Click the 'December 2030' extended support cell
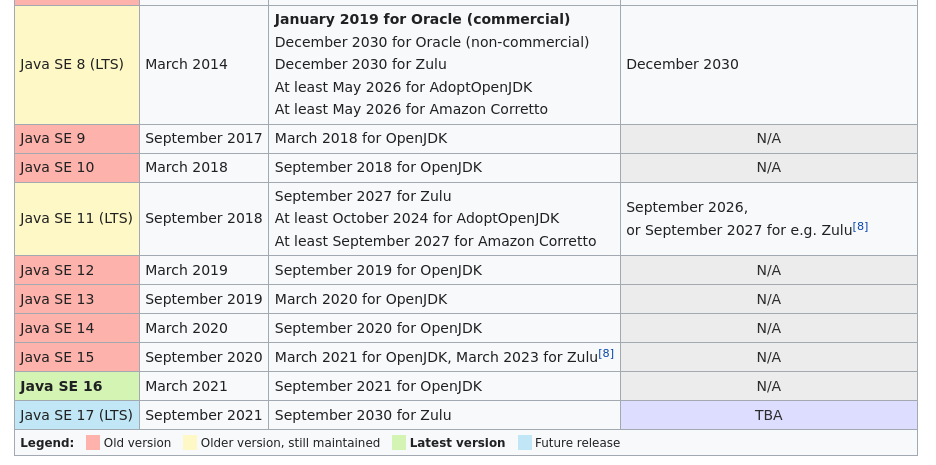The image size is (936, 465). click(769, 64)
